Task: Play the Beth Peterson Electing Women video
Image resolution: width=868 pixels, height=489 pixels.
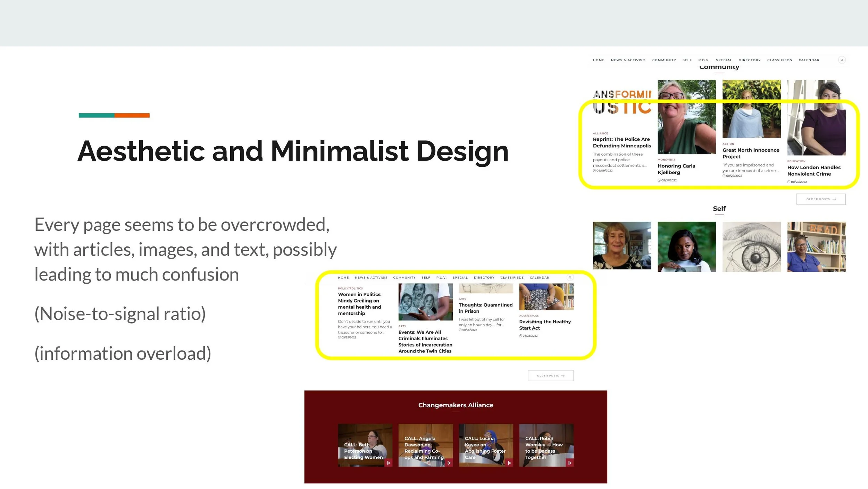Action: 389,463
